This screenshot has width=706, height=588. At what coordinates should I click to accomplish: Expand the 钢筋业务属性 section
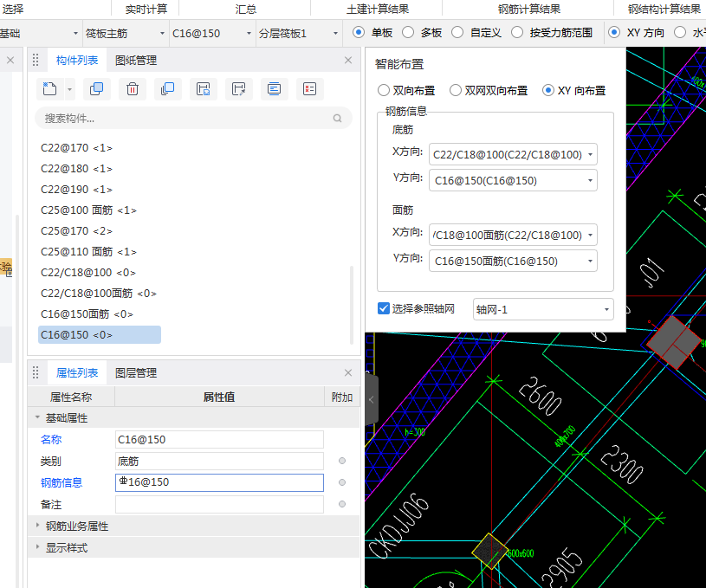click(x=37, y=526)
